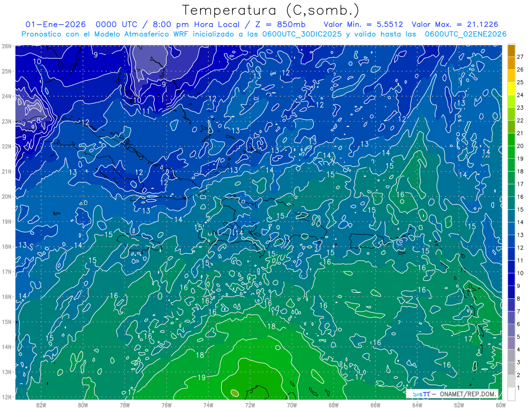Click the 76W longitude axis label

166,405
